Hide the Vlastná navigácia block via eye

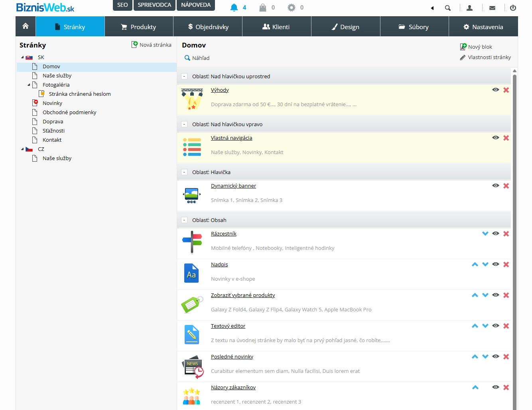(x=495, y=138)
